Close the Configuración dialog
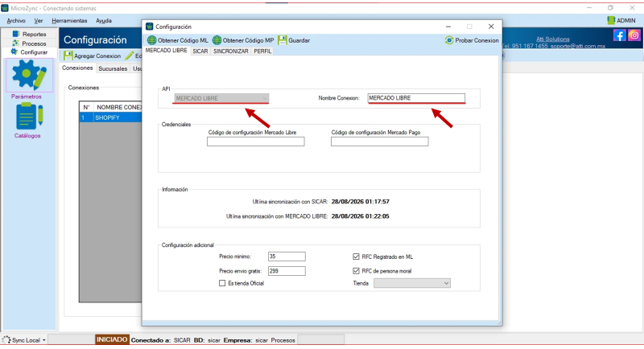The image size is (644, 349). (x=491, y=27)
